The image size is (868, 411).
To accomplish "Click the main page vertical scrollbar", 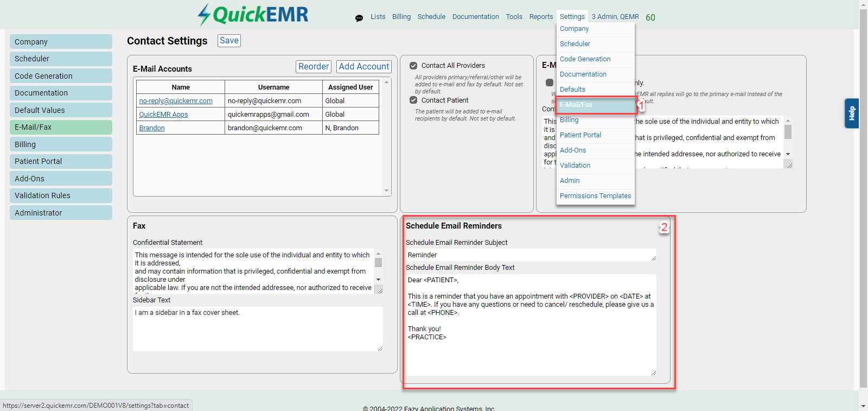I will (863, 205).
